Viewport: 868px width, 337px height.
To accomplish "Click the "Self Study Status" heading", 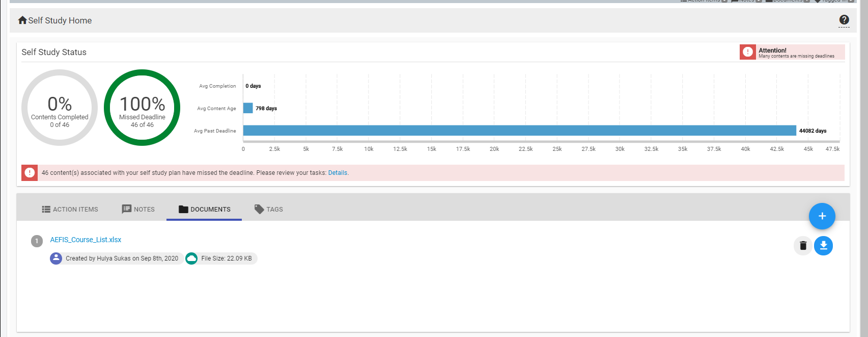I will pos(54,52).
